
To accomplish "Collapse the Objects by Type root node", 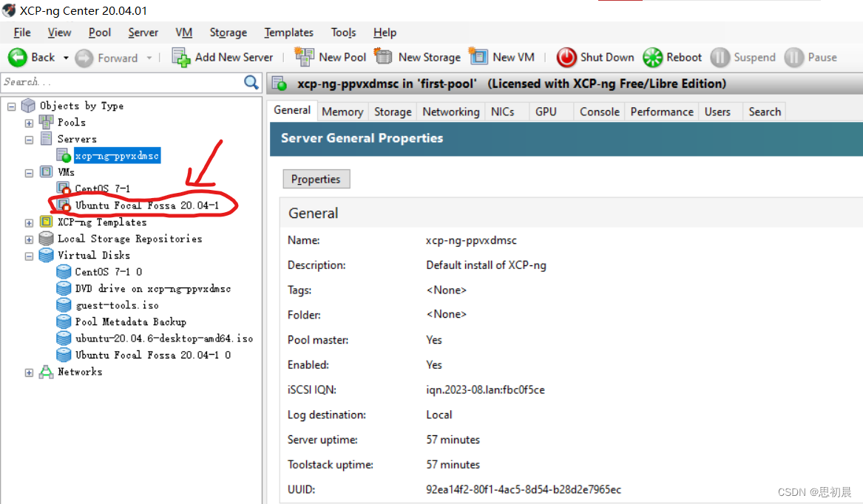I will 12,106.
